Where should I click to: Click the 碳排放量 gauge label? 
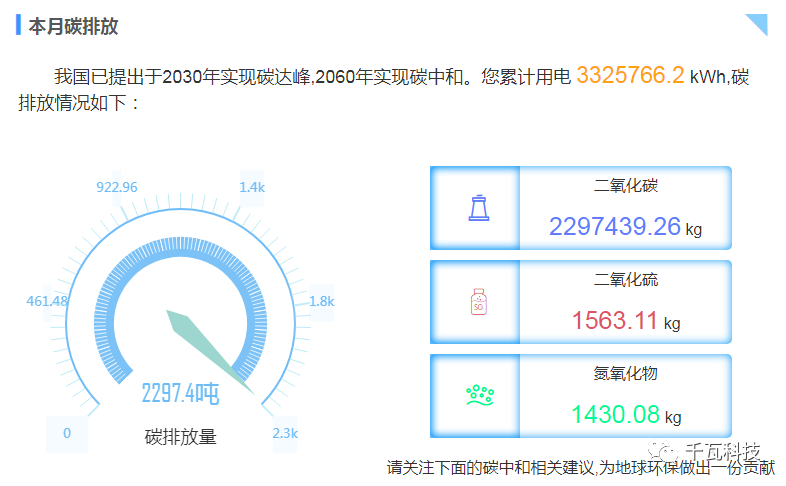pyautogui.click(x=180, y=436)
